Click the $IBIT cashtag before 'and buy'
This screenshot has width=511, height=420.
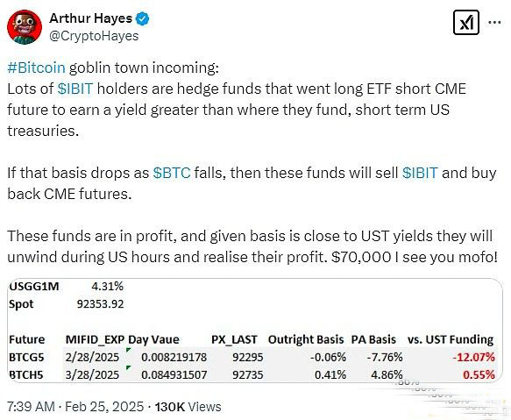(420, 173)
